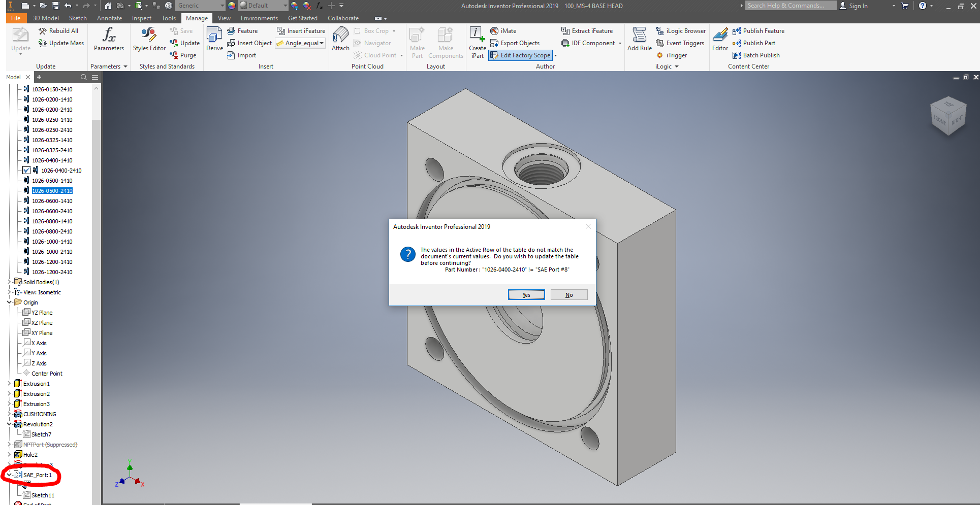Click Update Mass

(x=61, y=43)
